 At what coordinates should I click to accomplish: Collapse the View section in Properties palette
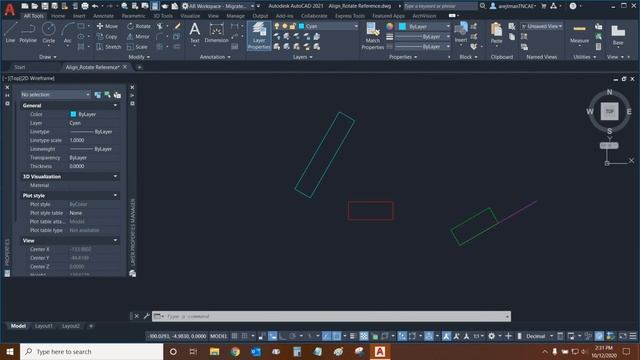tap(115, 240)
